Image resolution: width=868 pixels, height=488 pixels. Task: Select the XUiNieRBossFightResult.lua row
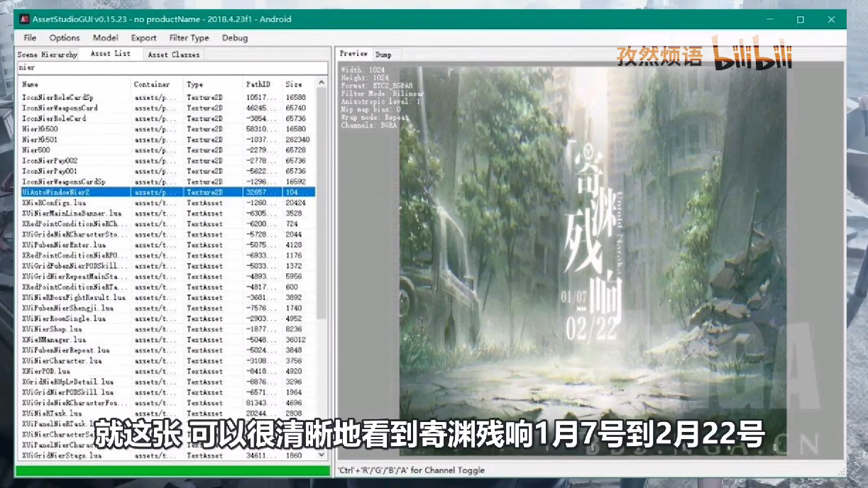coord(167,298)
